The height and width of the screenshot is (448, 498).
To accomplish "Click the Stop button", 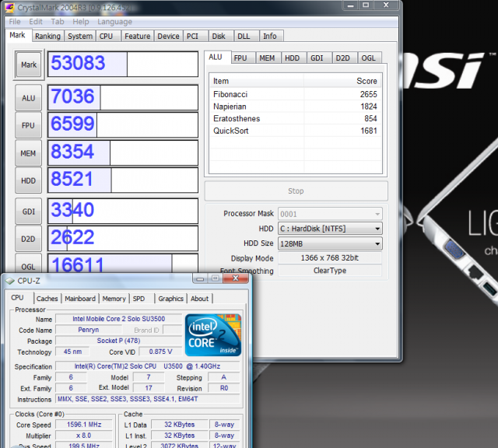I will (x=296, y=191).
